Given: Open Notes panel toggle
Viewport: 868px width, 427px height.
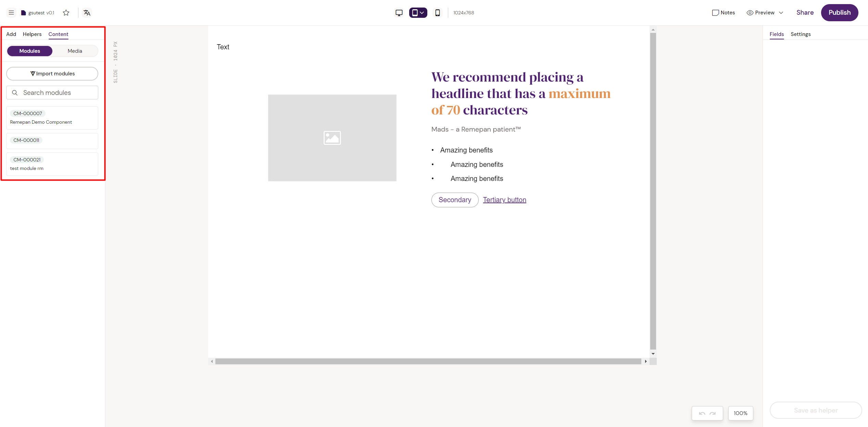Looking at the screenshot, I should pos(723,13).
